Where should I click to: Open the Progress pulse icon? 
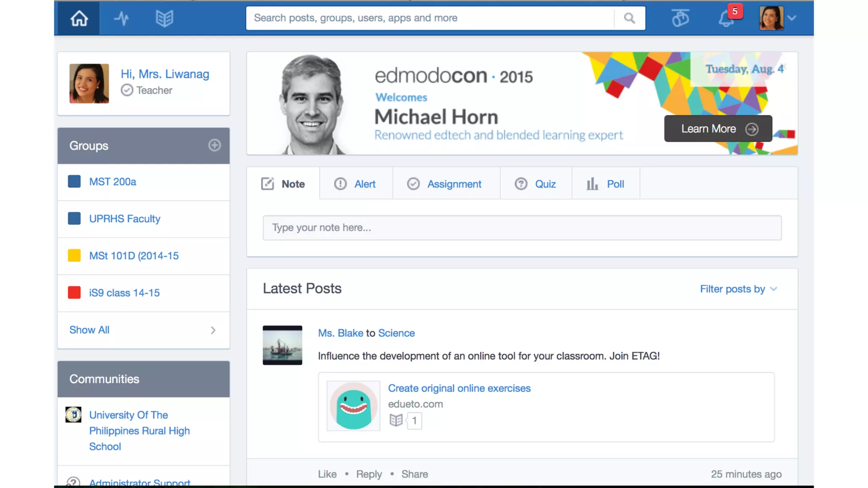click(x=122, y=18)
